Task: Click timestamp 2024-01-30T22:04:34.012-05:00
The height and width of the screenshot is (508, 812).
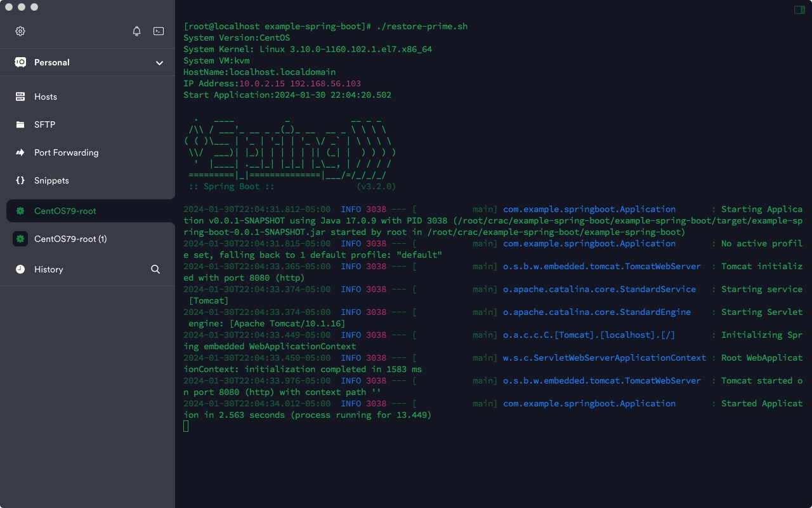Action: tap(257, 403)
